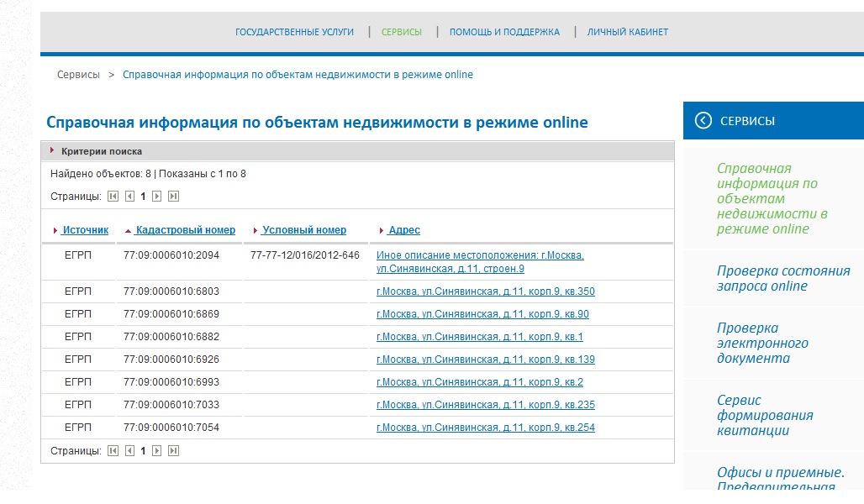This screenshot has width=864, height=504.
Task: Sort the table by Адрес column header
Action: pos(403,230)
